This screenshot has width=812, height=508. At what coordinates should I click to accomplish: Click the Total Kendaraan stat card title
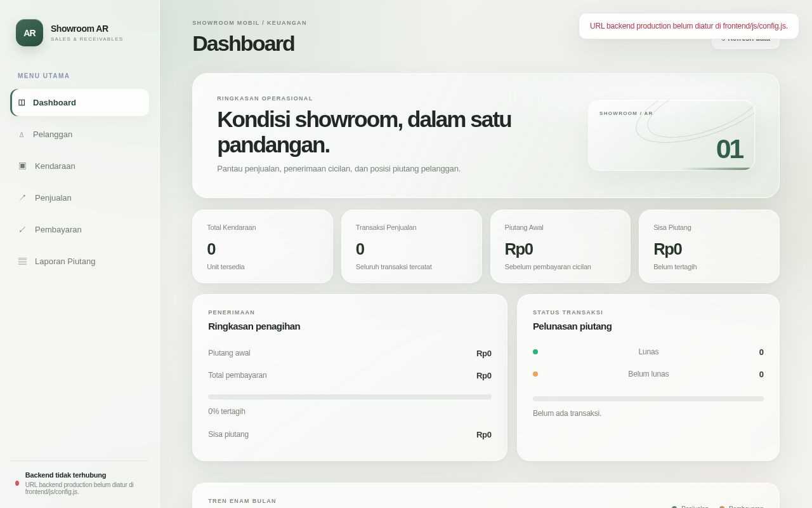point(232,227)
